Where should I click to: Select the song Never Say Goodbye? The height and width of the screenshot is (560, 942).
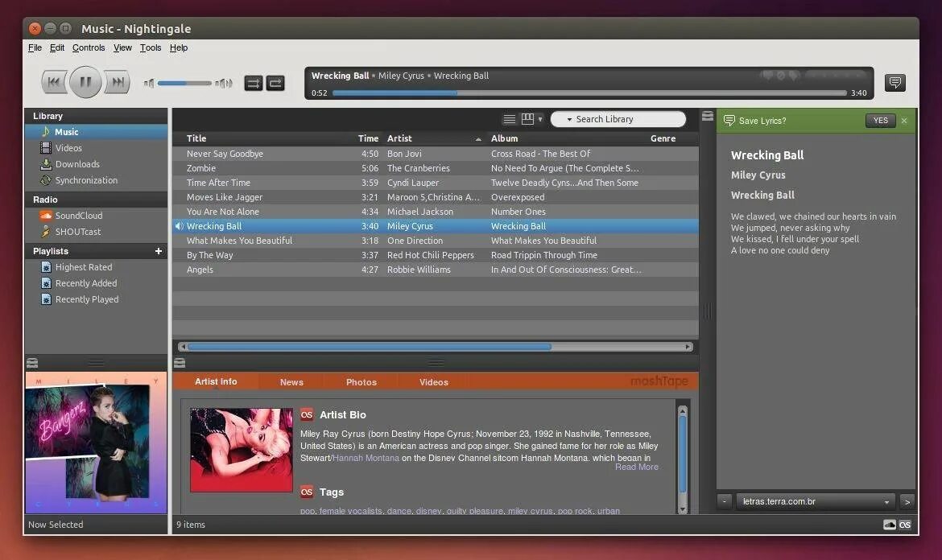click(435, 154)
